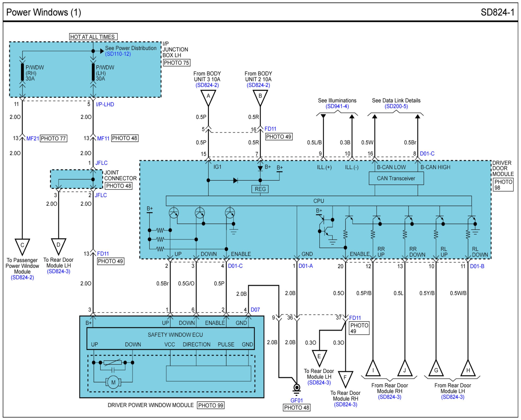Click the GF01 ground point symbol

(x=297, y=388)
